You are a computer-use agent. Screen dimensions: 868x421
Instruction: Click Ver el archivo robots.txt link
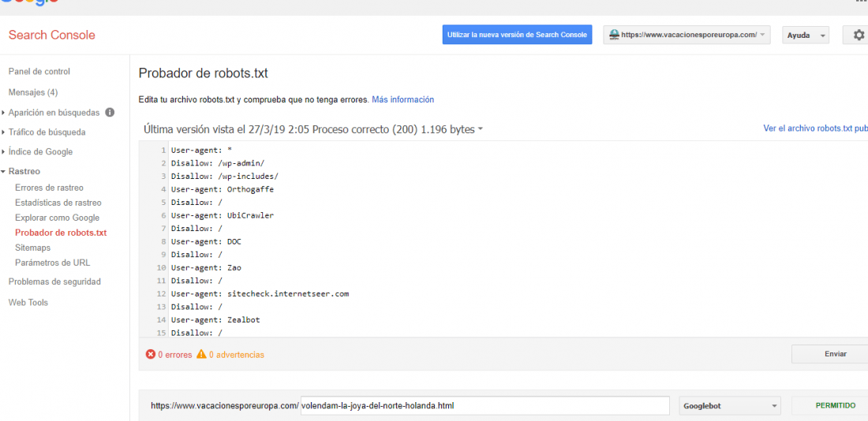click(815, 129)
